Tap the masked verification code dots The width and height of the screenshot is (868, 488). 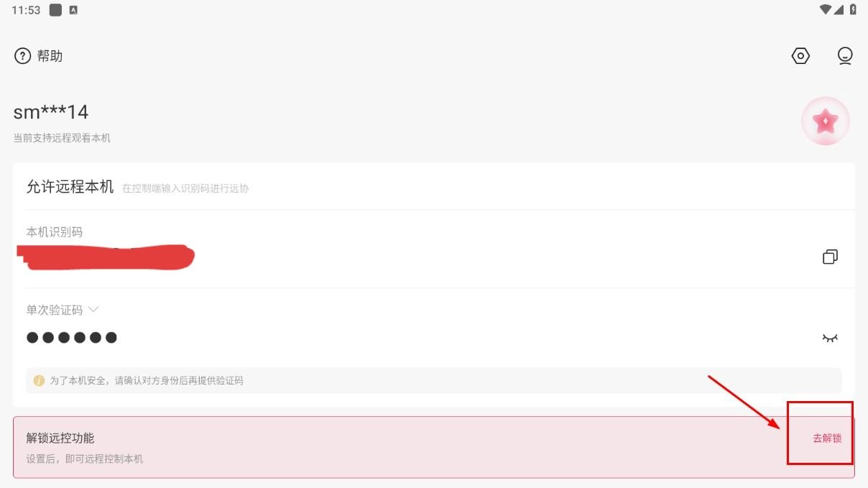coord(72,337)
